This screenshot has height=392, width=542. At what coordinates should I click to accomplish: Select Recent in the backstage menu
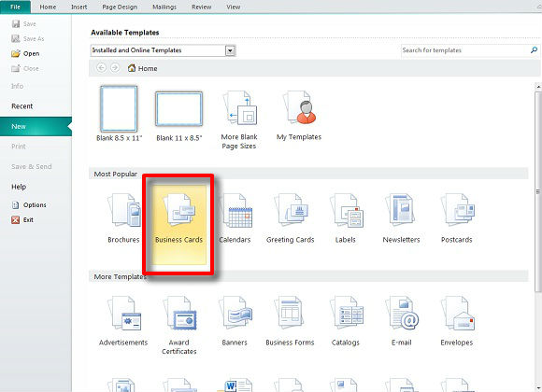click(22, 106)
